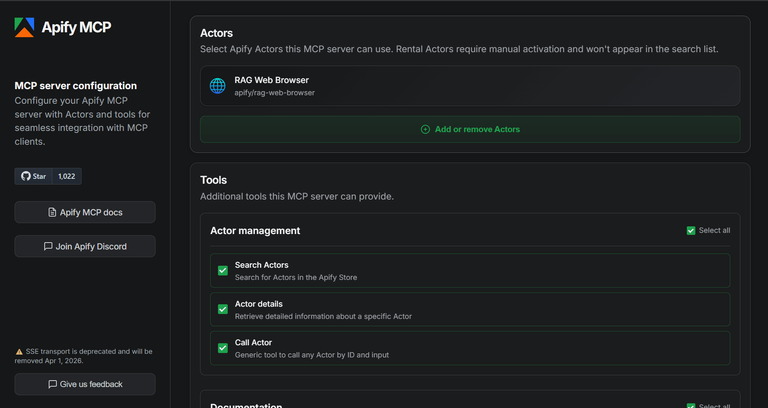Click the Apify logo icon
Viewport: 768px width, 408px height.
(x=24, y=27)
